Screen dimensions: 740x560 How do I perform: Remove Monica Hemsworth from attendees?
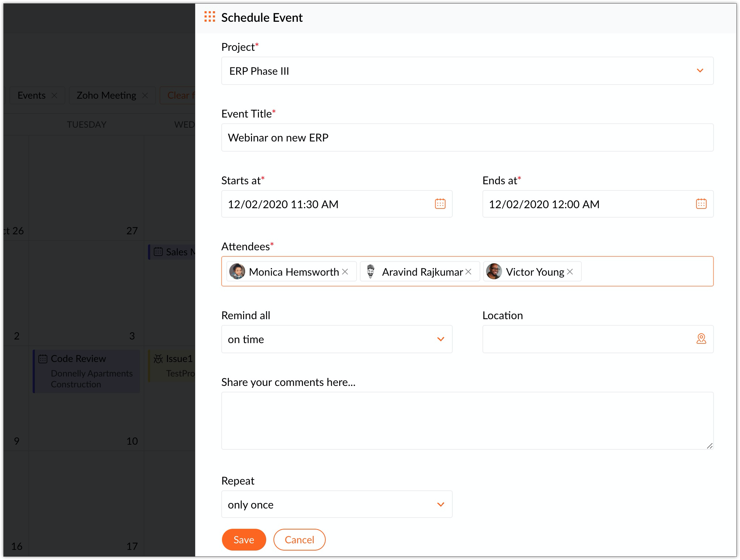pos(345,272)
